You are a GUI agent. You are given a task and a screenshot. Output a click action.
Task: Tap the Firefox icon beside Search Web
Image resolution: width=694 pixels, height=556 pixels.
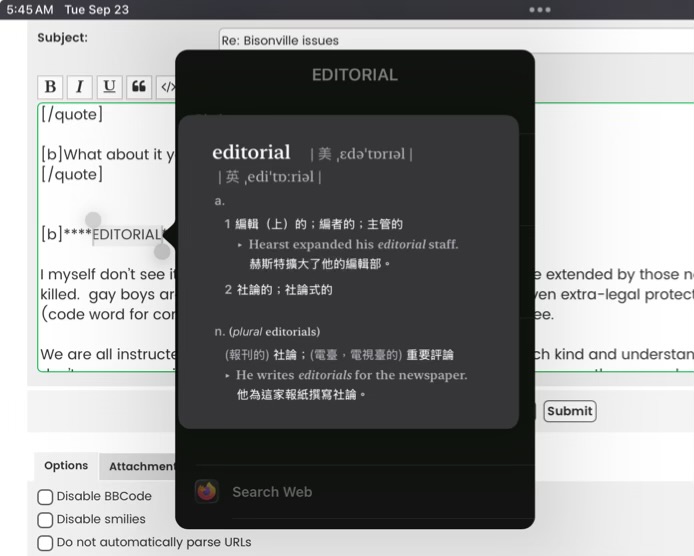[x=207, y=491]
